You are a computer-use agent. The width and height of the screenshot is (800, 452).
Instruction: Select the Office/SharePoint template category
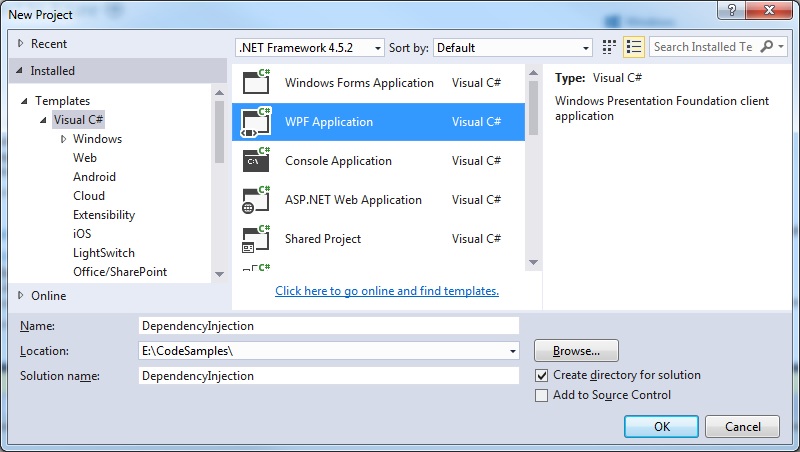120,271
